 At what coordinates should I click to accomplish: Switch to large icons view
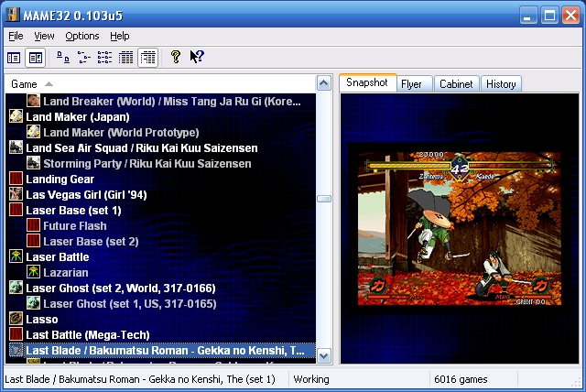(63, 58)
